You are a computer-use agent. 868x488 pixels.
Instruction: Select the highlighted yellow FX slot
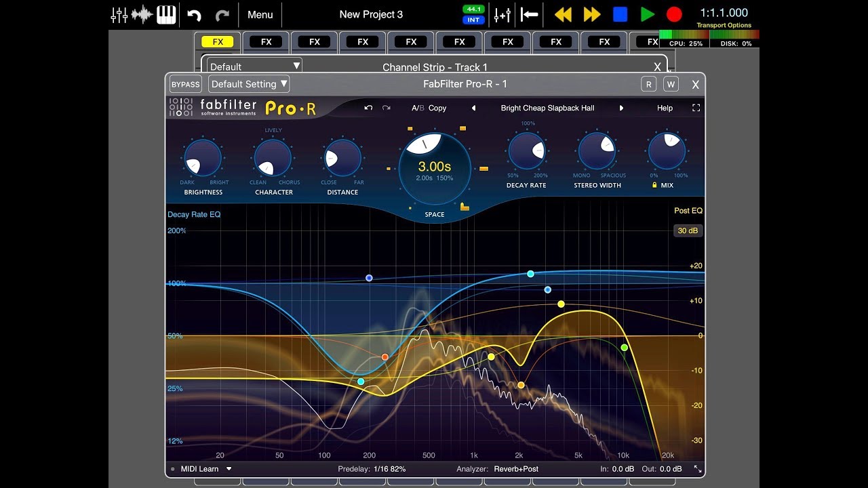click(218, 41)
